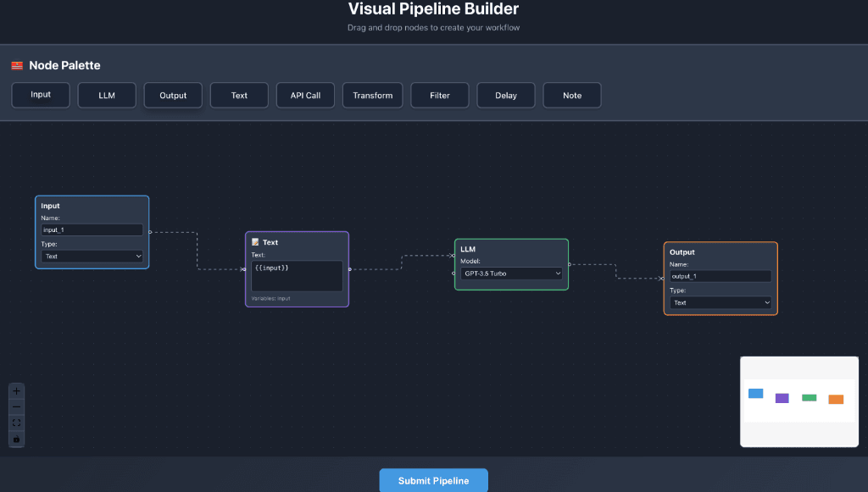Click the input handle on the Output node
The image size is (868, 492).
[x=664, y=279]
